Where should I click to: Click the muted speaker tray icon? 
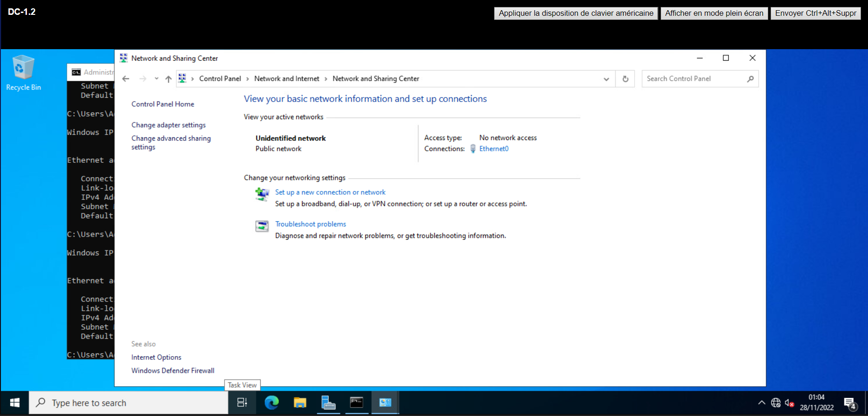tap(789, 403)
